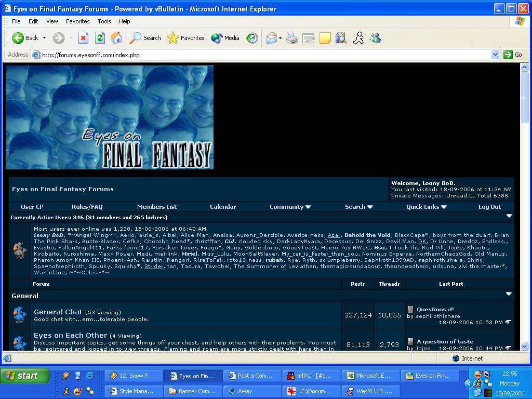
Task: Click the scroll down arrow
Action: click(x=524, y=347)
